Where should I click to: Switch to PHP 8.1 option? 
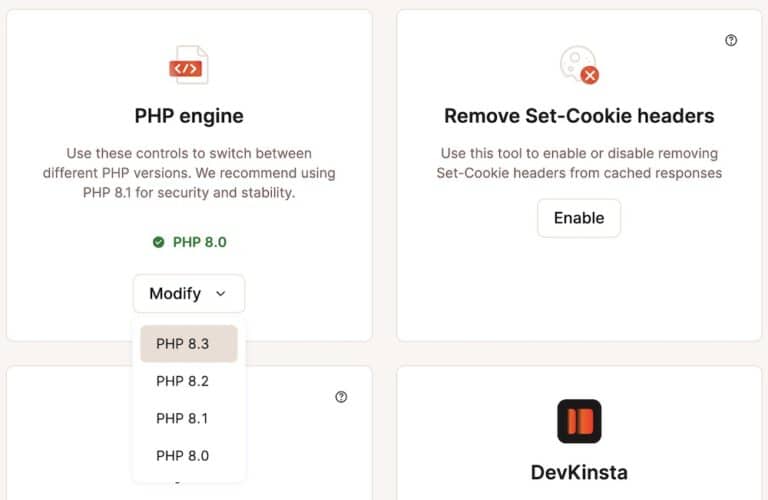click(189, 418)
